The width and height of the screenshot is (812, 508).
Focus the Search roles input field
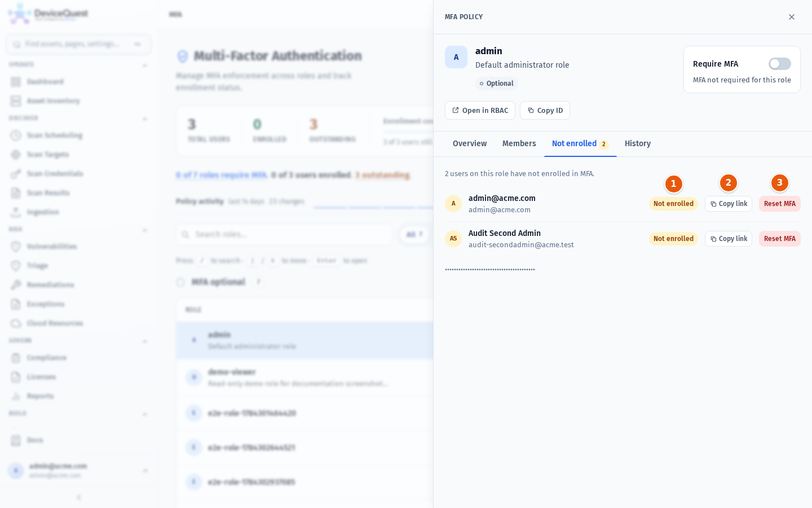(x=284, y=234)
